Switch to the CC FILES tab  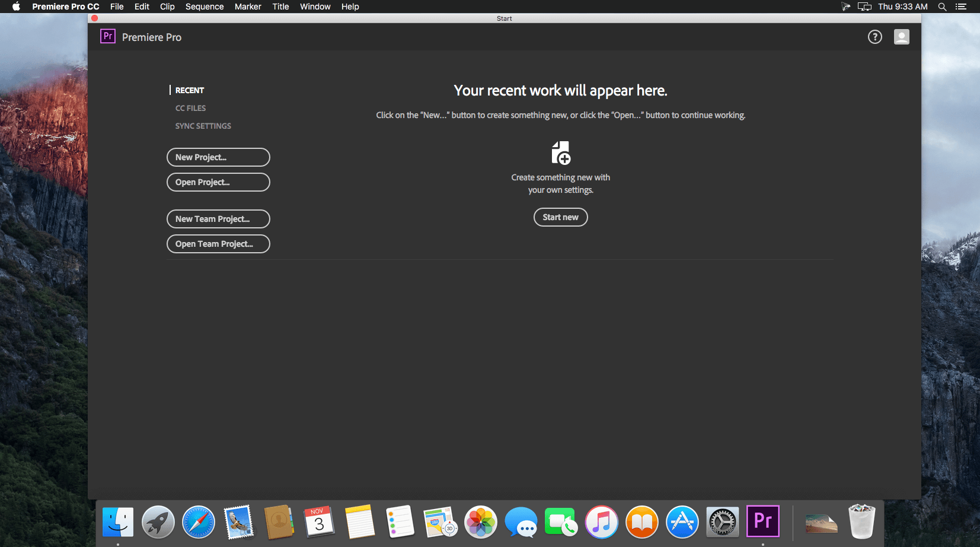point(190,108)
